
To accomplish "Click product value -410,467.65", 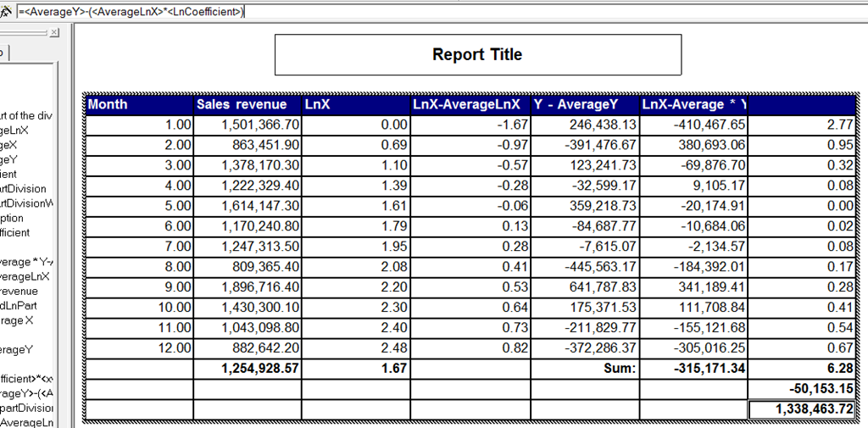I will point(693,125).
